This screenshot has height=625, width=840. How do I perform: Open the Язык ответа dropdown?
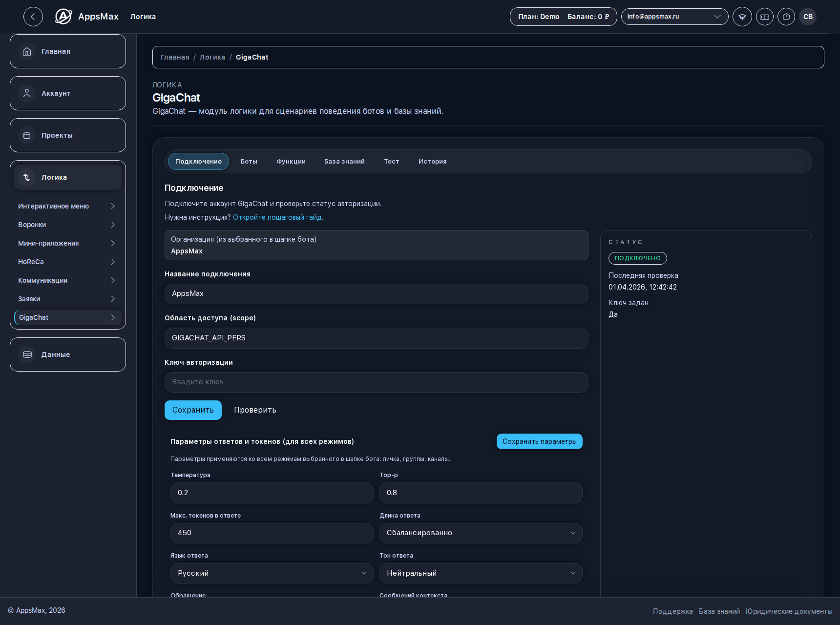pyautogui.click(x=272, y=573)
